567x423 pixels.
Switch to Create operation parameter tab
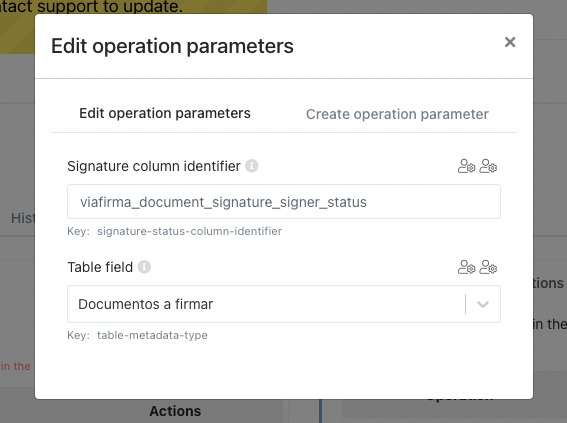point(397,114)
